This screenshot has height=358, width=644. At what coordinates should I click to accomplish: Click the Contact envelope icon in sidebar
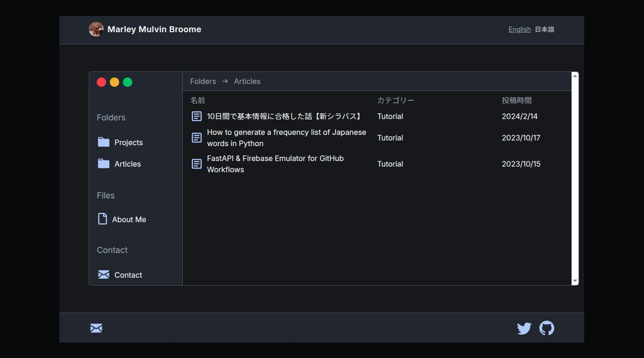coord(103,274)
